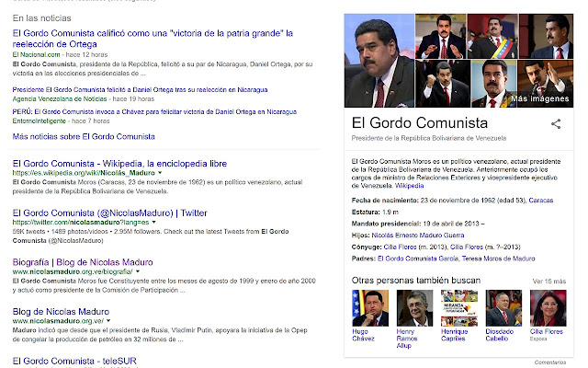
Task: Select Henrique Capriles thumbnail
Action: [x=459, y=308]
